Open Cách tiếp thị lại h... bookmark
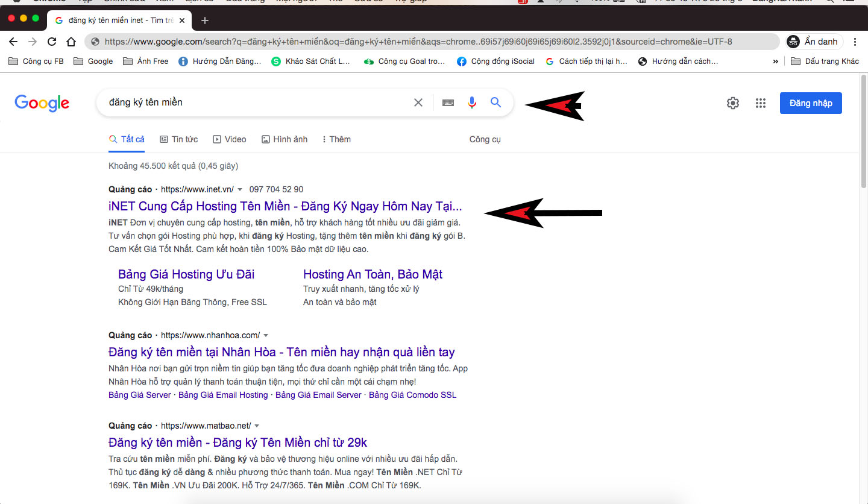The width and height of the screenshot is (868, 504). 587,61
